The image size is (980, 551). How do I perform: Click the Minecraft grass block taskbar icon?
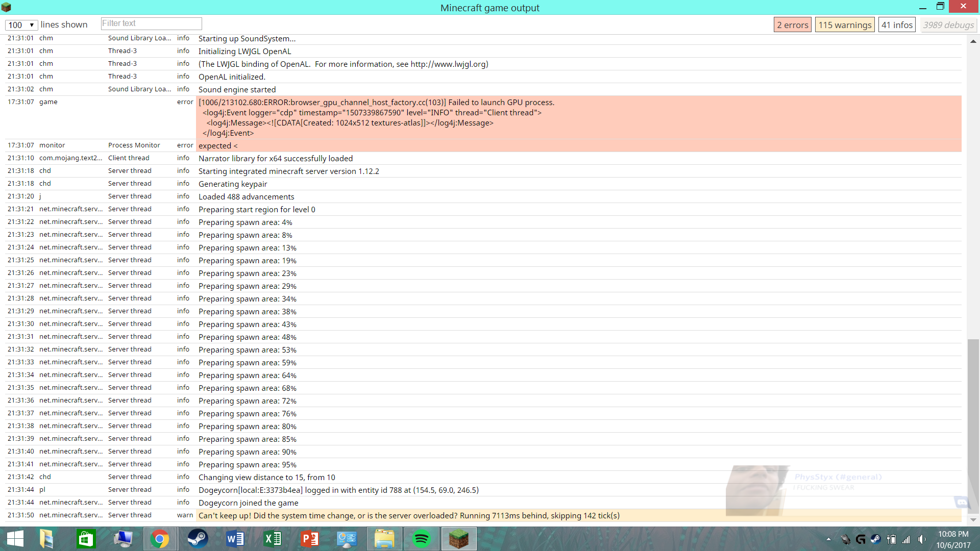[458, 539]
